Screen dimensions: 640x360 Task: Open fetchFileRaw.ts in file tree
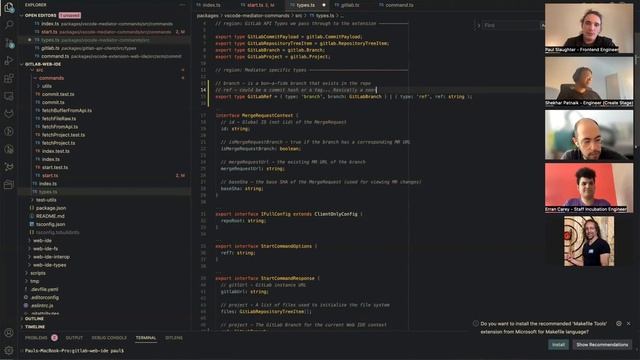click(x=59, y=119)
